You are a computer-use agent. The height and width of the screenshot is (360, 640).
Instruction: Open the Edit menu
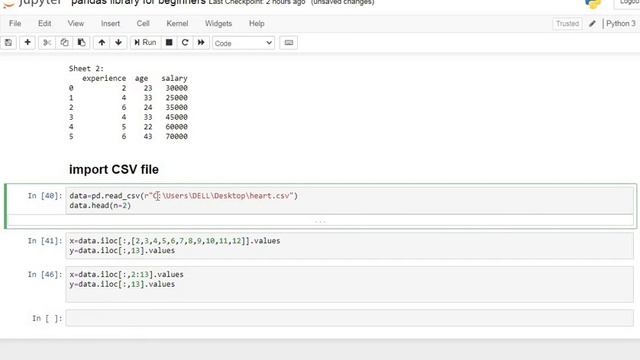pyautogui.click(x=44, y=24)
